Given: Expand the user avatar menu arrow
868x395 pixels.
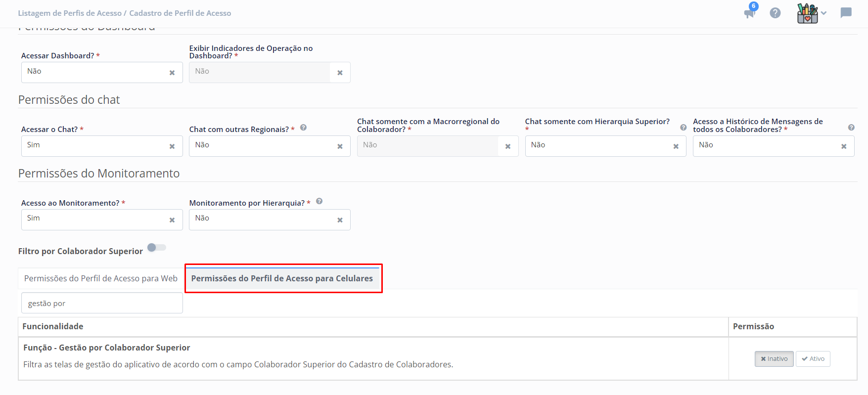Looking at the screenshot, I should (x=823, y=13).
